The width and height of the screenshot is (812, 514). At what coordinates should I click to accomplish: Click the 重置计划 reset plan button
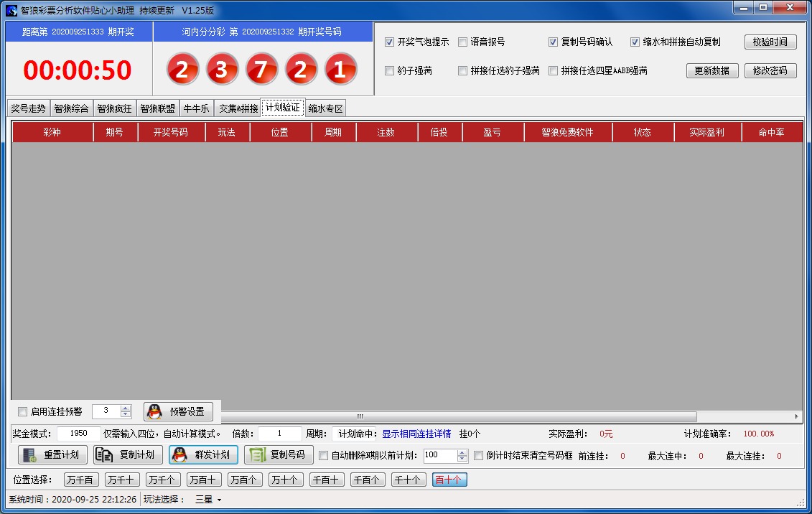pos(52,455)
